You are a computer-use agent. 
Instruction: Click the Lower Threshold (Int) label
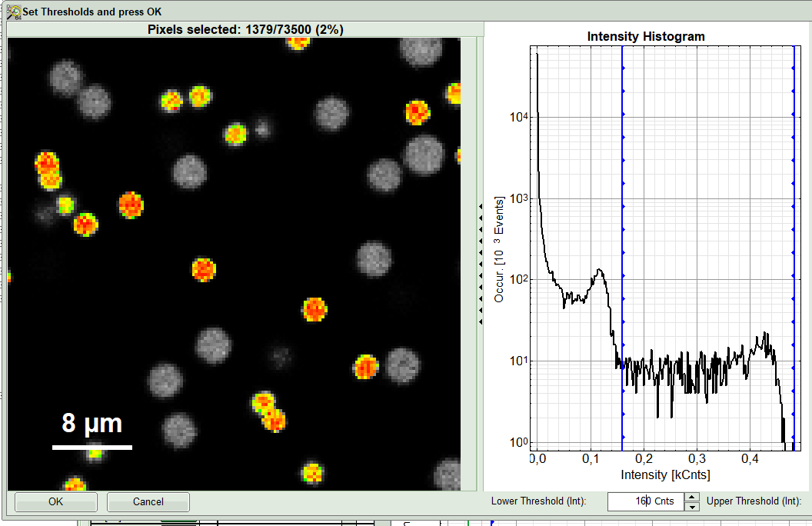(x=538, y=501)
